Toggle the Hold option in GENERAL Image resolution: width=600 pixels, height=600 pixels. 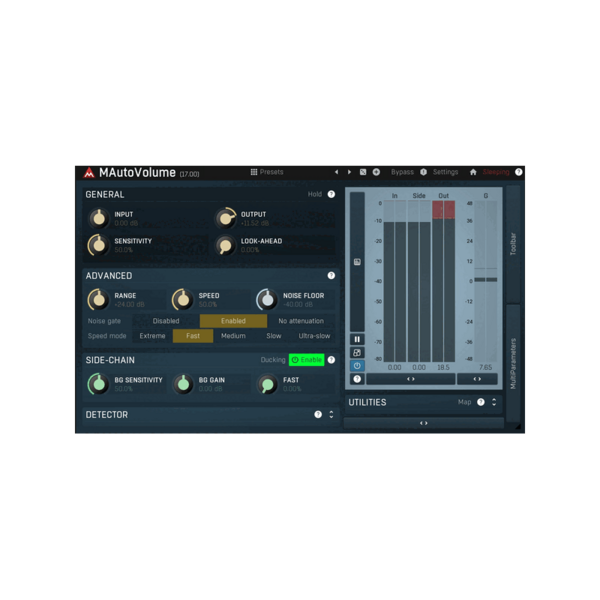[x=315, y=194]
